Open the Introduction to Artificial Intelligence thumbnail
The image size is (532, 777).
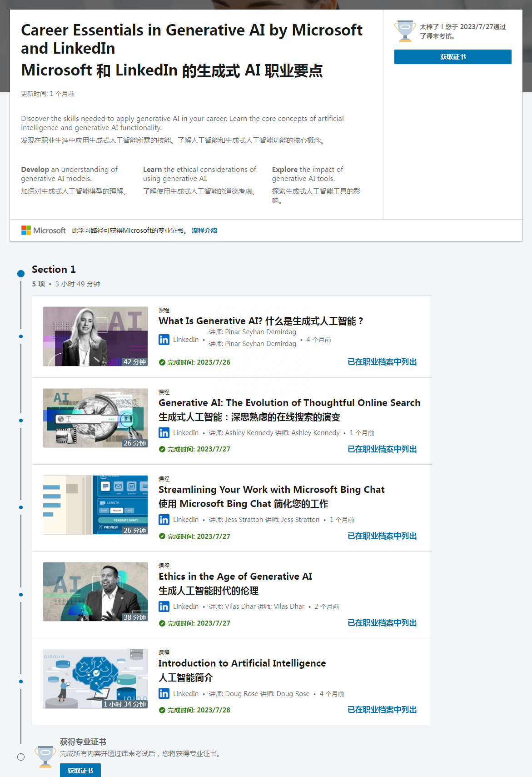click(95, 679)
